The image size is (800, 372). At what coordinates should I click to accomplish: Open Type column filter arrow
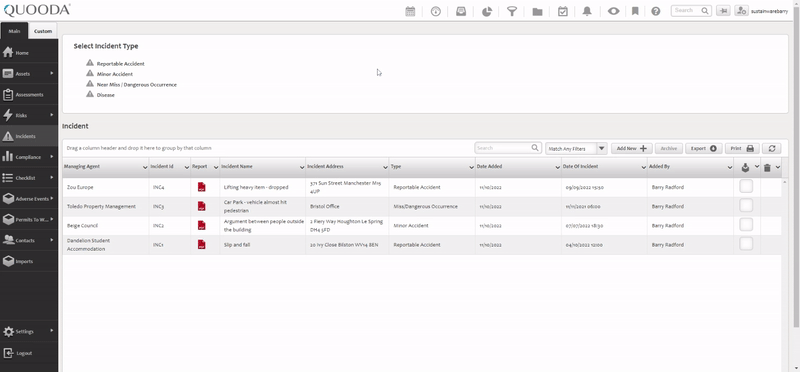coord(471,167)
